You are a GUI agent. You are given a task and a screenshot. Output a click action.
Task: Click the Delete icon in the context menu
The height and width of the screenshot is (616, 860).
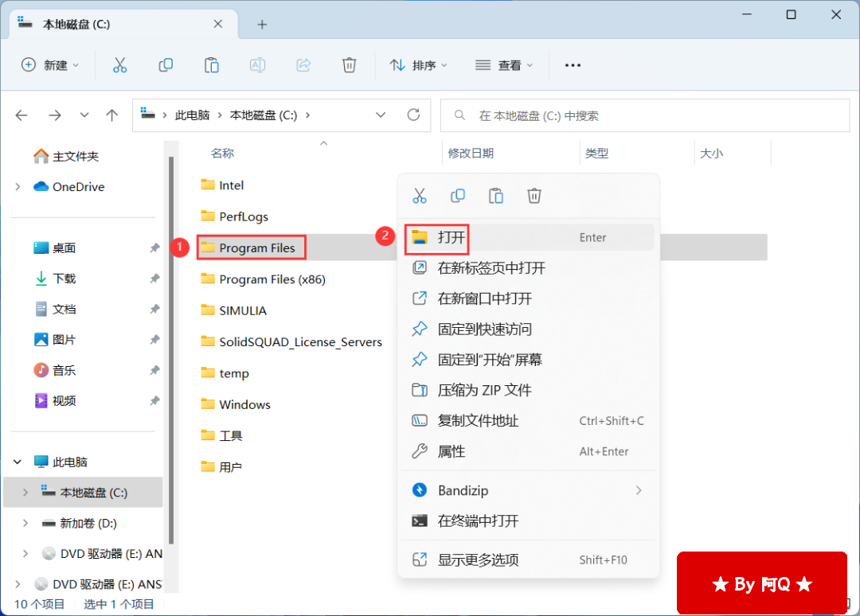[534, 196]
